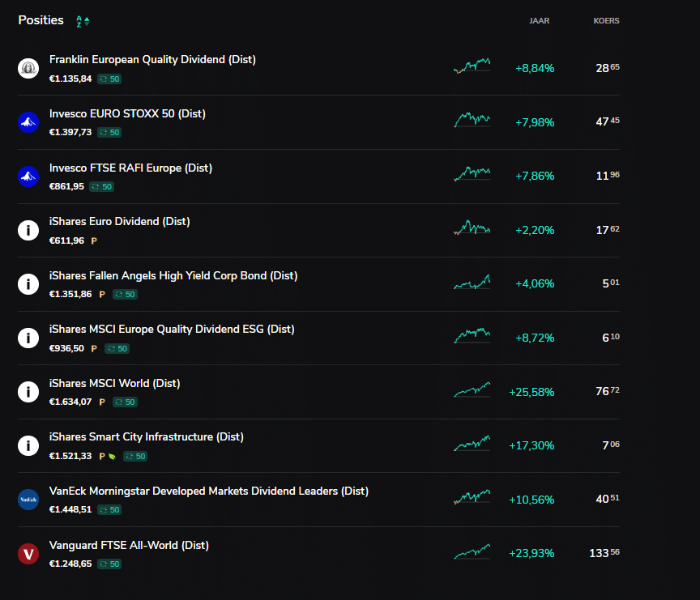Click the JAAR column header
This screenshot has width=700, height=600.
point(540,21)
